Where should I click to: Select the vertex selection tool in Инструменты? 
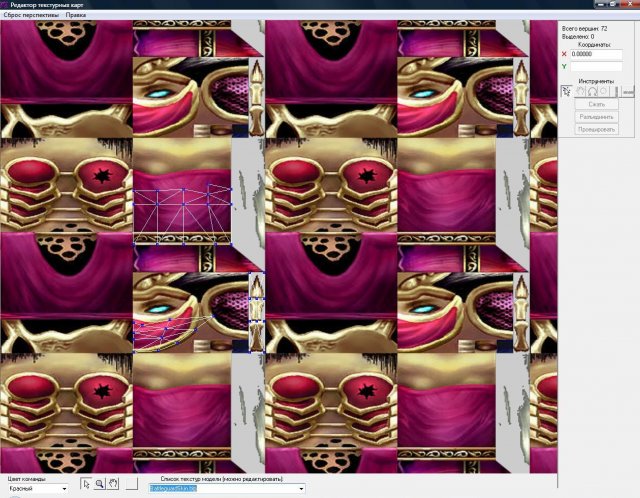(x=567, y=91)
